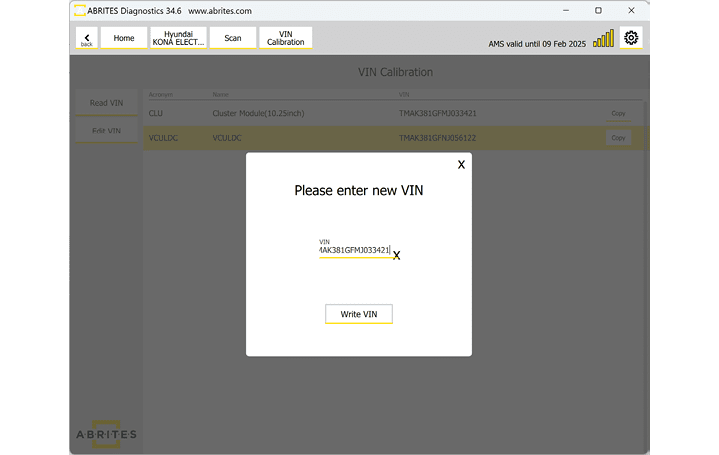Open the Scan section
719x455 pixels.
tap(233, 38)
